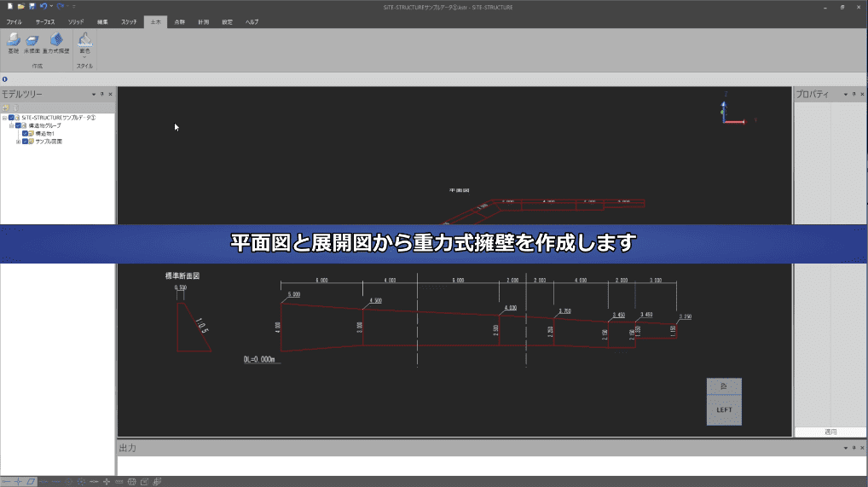Open the 出力 panel options dropdown arrow

tap(845, 448)
